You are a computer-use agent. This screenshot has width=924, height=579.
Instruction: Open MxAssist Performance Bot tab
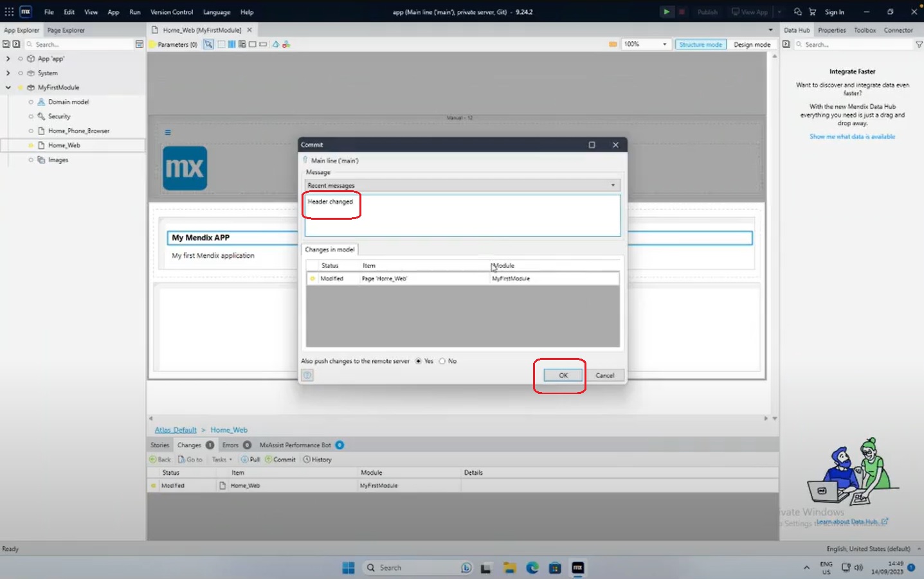(301, 445)
